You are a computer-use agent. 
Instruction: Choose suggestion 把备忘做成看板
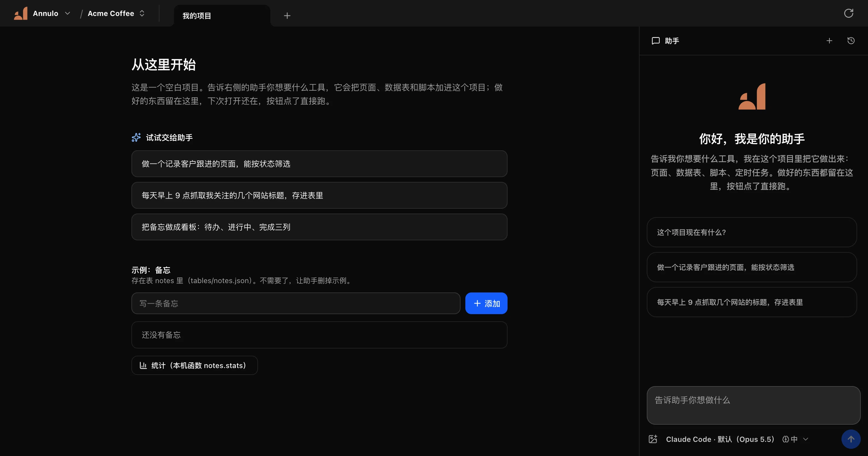[x=319, y=227]
